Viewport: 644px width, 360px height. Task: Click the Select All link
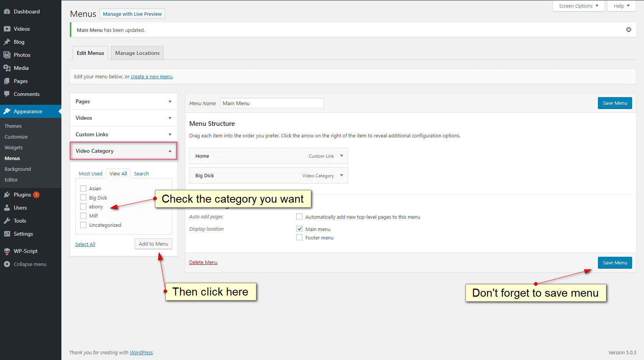click(85, 244)
